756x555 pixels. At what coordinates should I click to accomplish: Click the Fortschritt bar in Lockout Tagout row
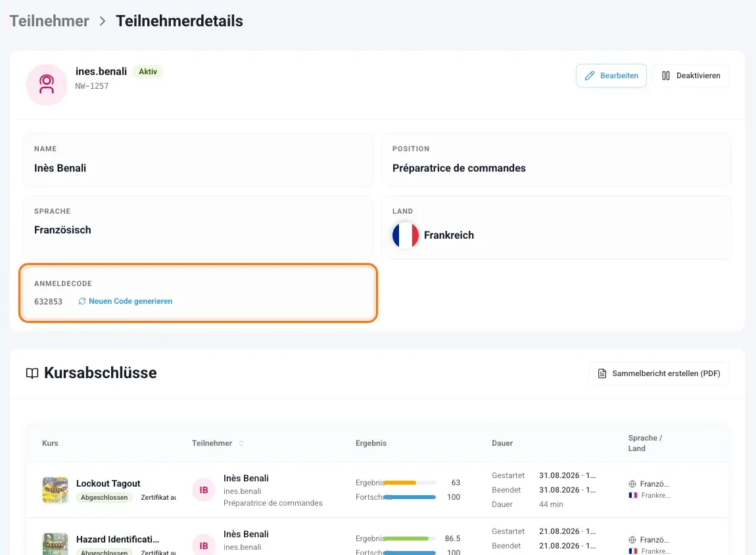point(410,497)
